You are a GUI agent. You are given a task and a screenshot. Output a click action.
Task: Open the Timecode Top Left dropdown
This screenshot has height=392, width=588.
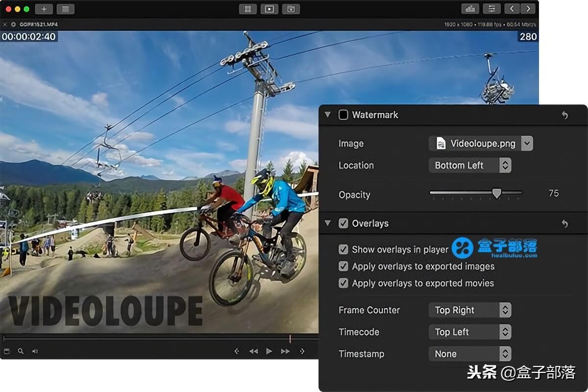click(x=470, y=332)
